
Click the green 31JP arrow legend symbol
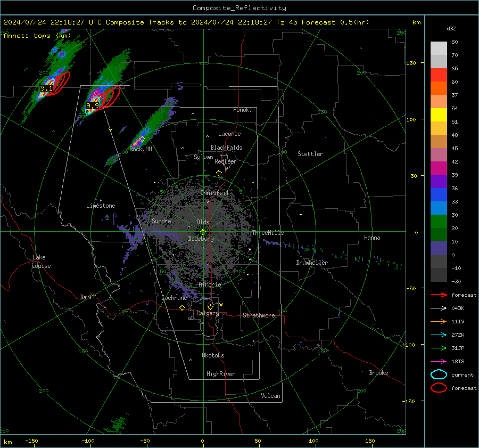pyautogui.click(x=439, y=348)
